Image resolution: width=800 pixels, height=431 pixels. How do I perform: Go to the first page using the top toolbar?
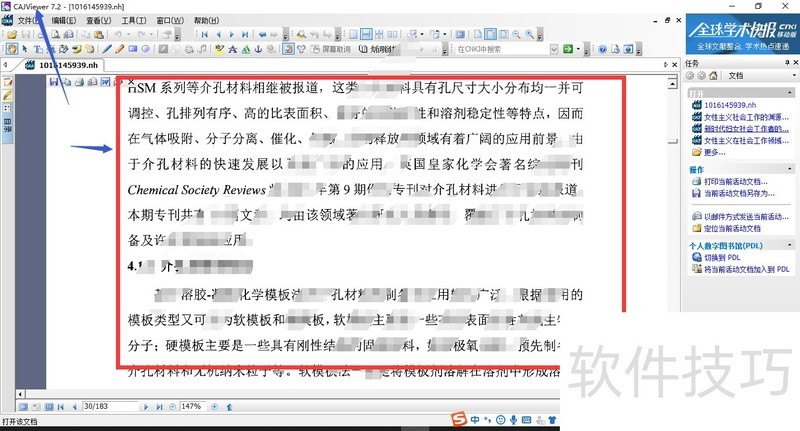pos(205,35)
